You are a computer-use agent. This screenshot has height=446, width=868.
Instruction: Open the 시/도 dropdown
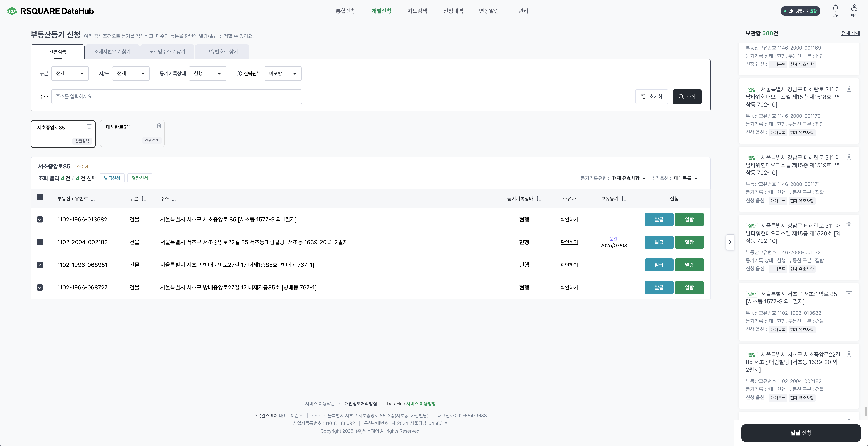coord(130,74)
